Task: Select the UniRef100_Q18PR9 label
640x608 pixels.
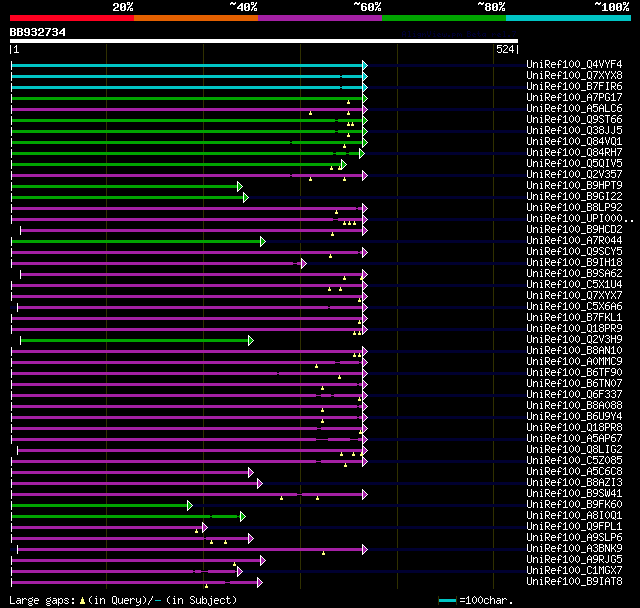Action: pyautogui.click(x=574, y=328)
